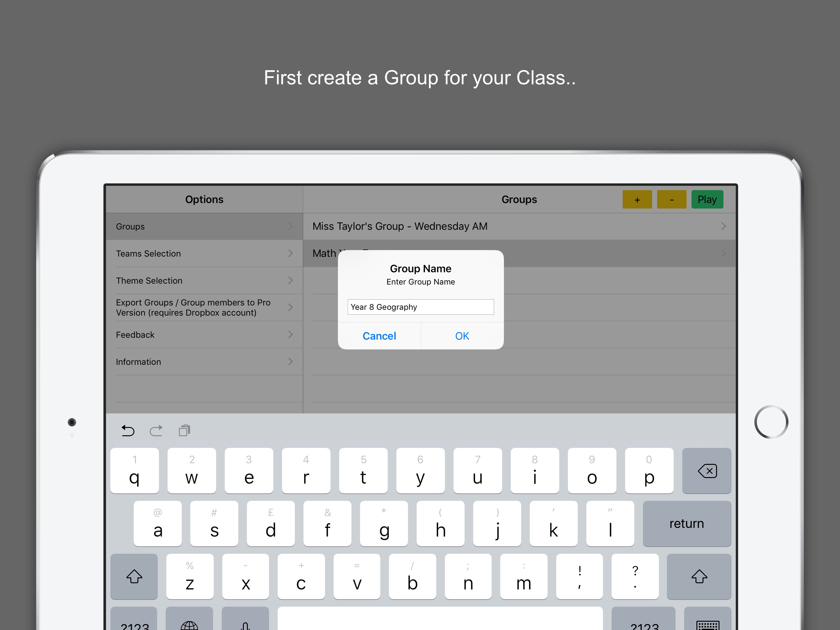Expand Feedback row chevron
The height and width of the screenshot is (630, 840).
click(291, 334)
